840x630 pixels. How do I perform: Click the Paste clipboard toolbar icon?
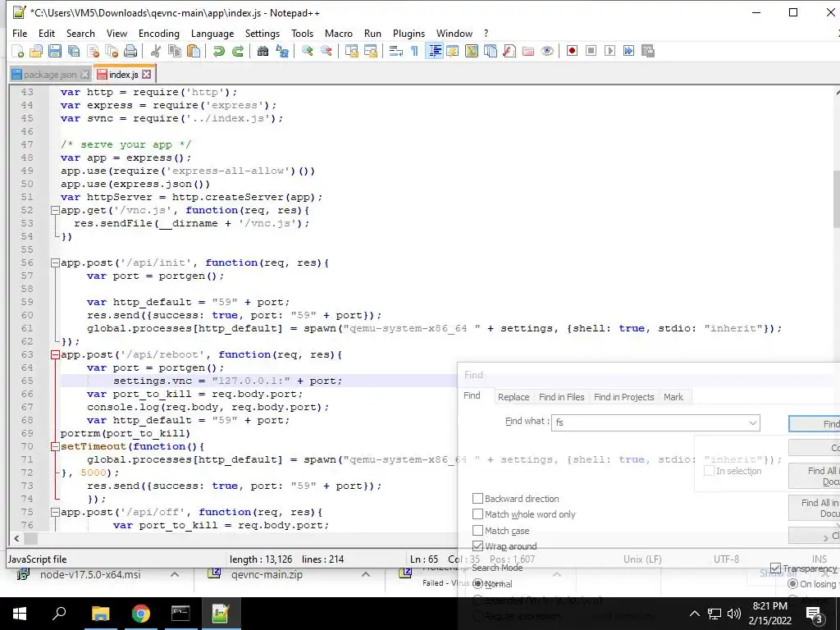[x=194, y=52]
